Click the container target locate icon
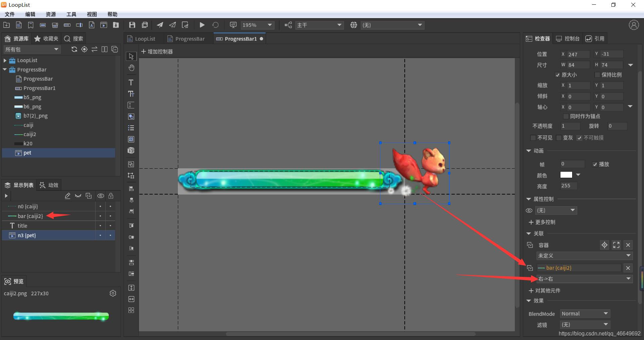 604,245
